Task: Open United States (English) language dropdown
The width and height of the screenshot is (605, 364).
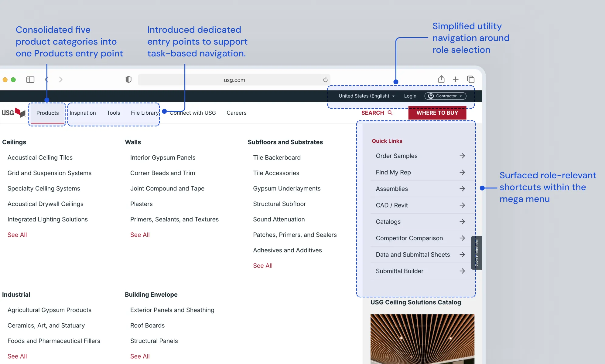Action: click(x=367, y=96)
